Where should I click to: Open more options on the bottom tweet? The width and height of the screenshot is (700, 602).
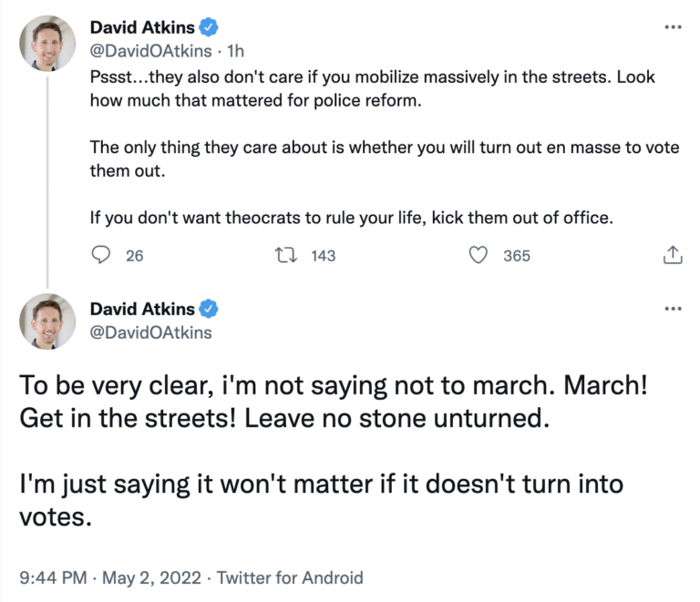pos(674,308)
